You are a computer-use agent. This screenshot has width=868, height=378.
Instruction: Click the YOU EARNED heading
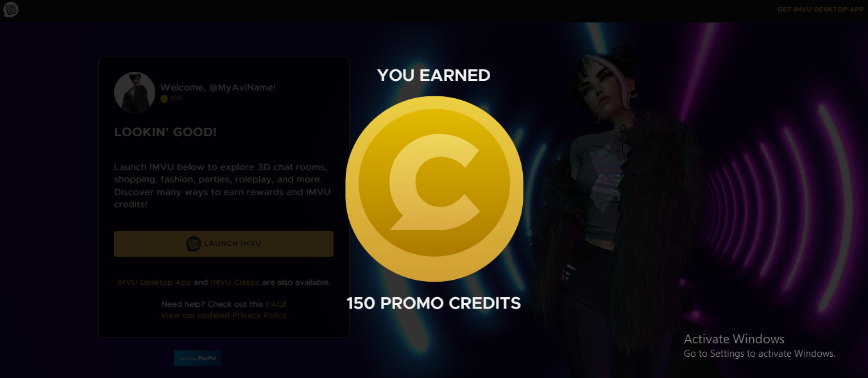[x=434, y=76]
